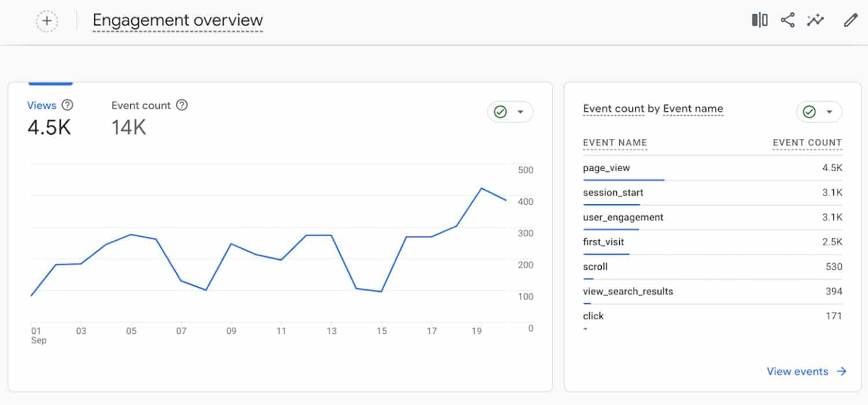Click the page_view progress bar
This screenshot has height=405, width=868.
[624, 180]
